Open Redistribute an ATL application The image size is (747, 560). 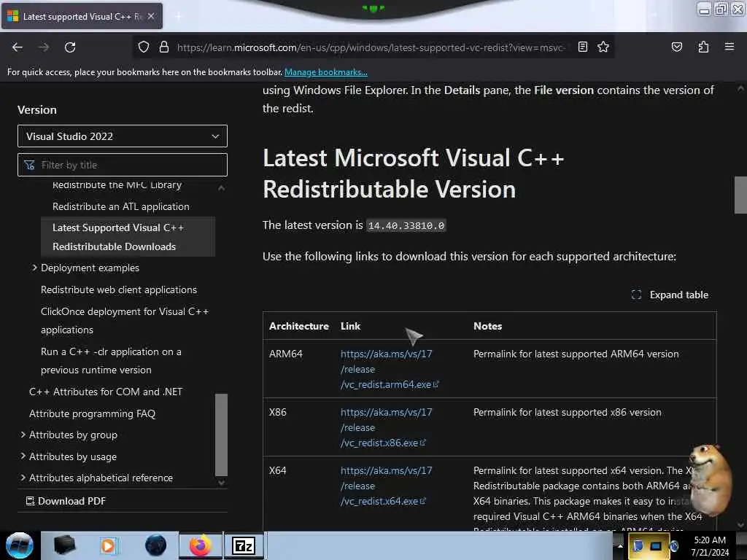[121, 206]
